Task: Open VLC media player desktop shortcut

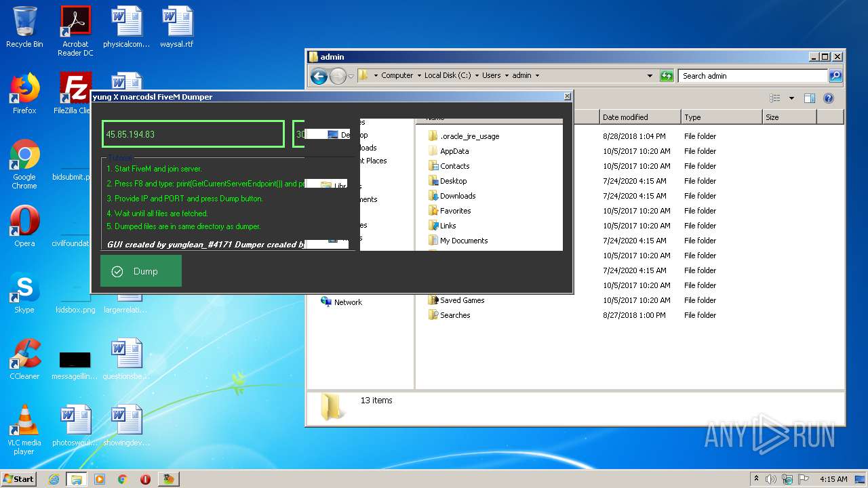Action: click(x=24, y=430)
